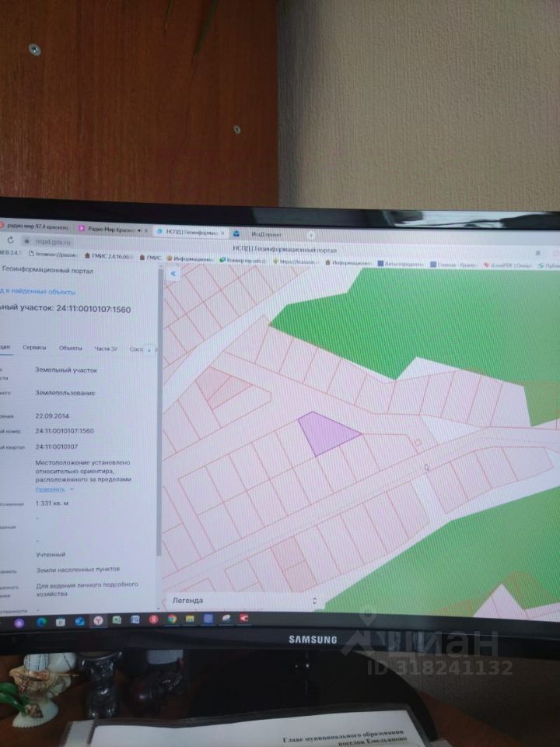Click the cadastral quarter value 24:11:0010107
Viewport: 560px width, 747px height.
(x=56, y=447)
